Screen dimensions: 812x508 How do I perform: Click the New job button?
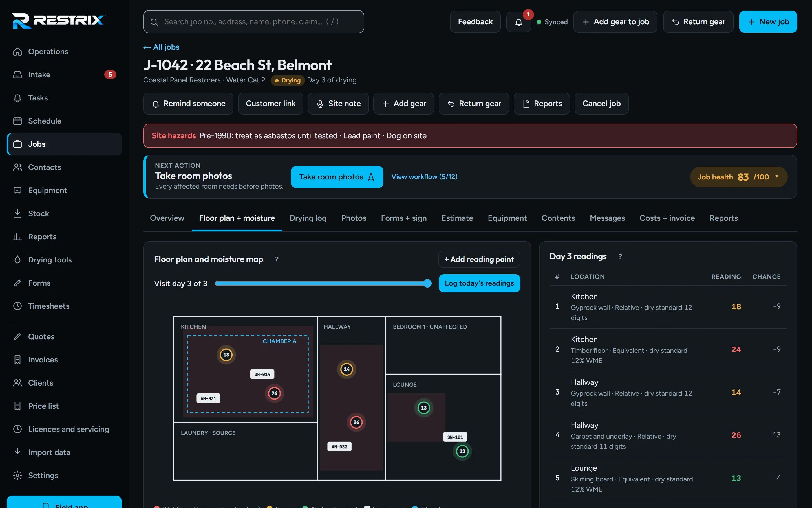pos(768,22)
